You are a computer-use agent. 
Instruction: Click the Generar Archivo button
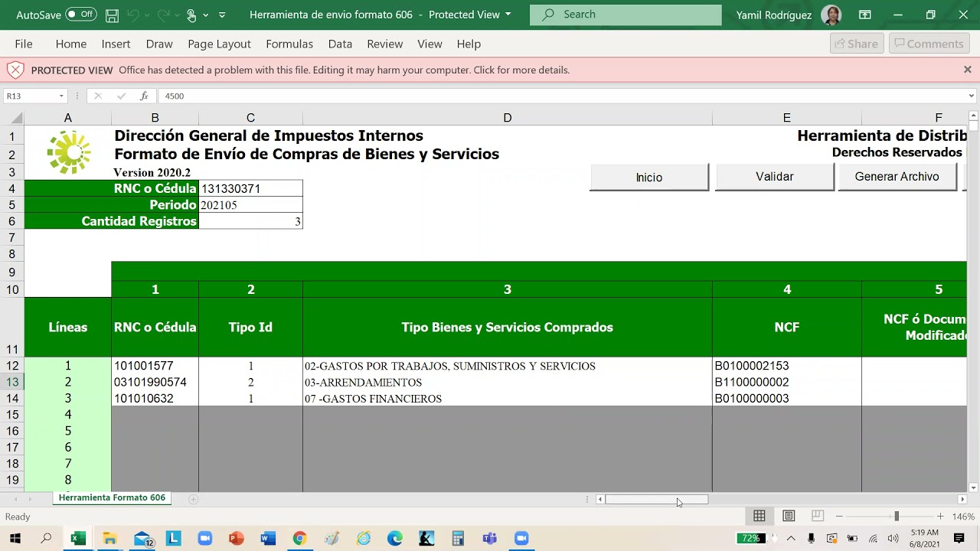pyautogui.click(x=897, y=177)
